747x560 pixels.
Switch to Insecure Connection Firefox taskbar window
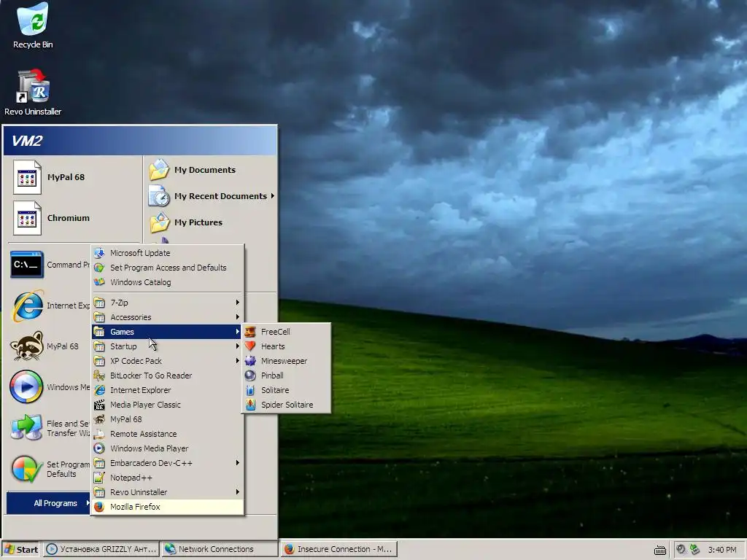coord(338,550)
